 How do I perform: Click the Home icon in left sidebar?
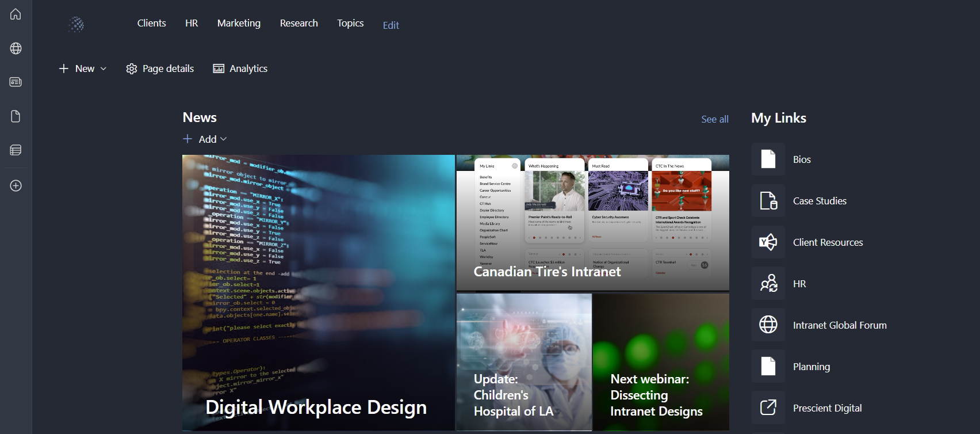pos(16,14)
